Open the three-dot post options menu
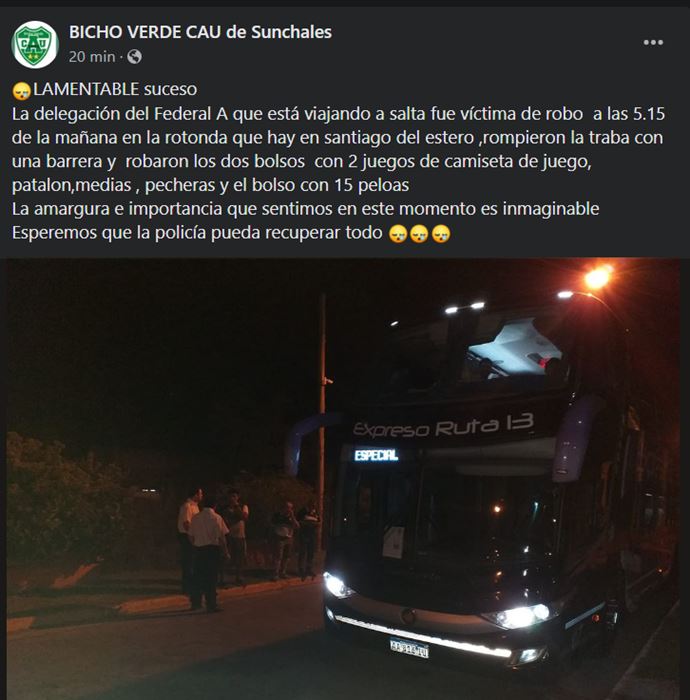 653,42
